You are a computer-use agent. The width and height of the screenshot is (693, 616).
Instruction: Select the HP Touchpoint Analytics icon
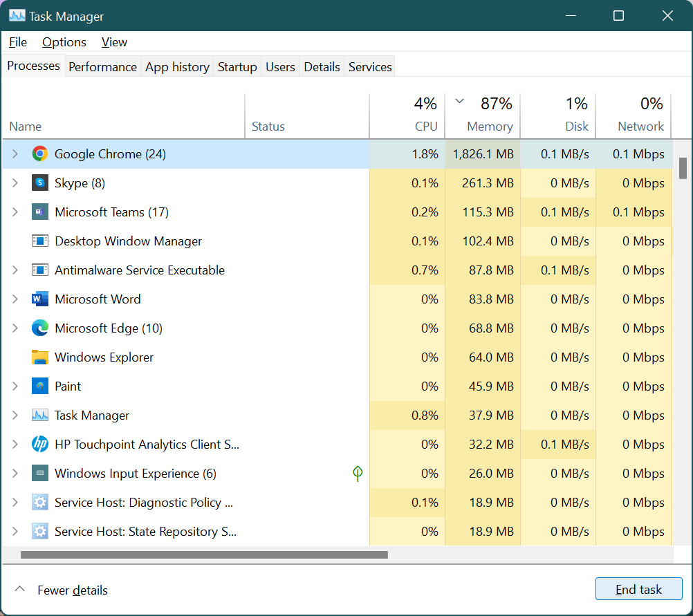pyautogui.click(x=40, y=445)
